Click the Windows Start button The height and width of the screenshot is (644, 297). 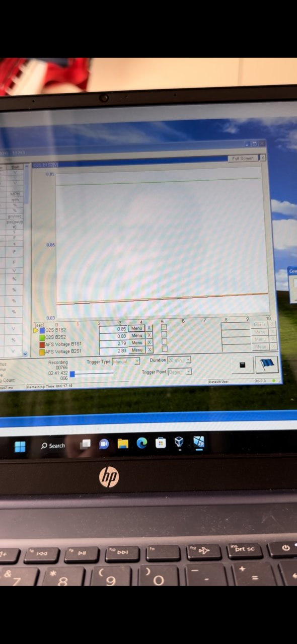pyautogui.click(x=20, y=446)
